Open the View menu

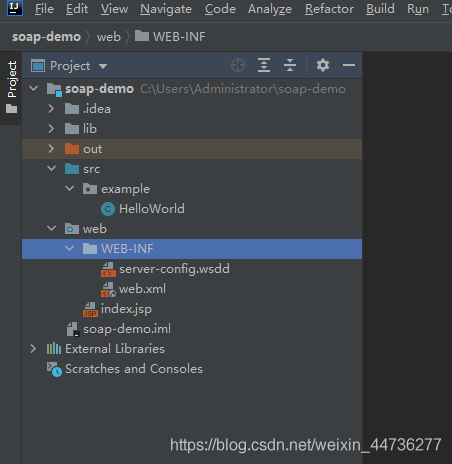pyautogui.click(x=114, y=9)
